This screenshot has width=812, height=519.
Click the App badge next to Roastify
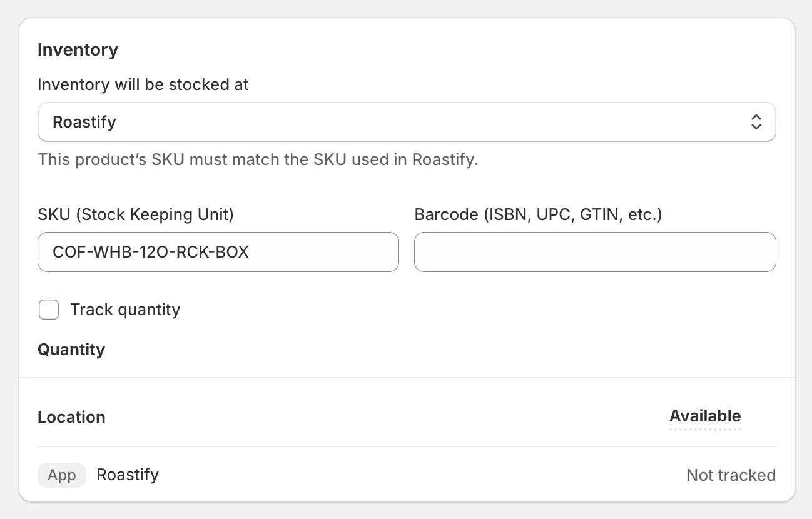point(61,475)
